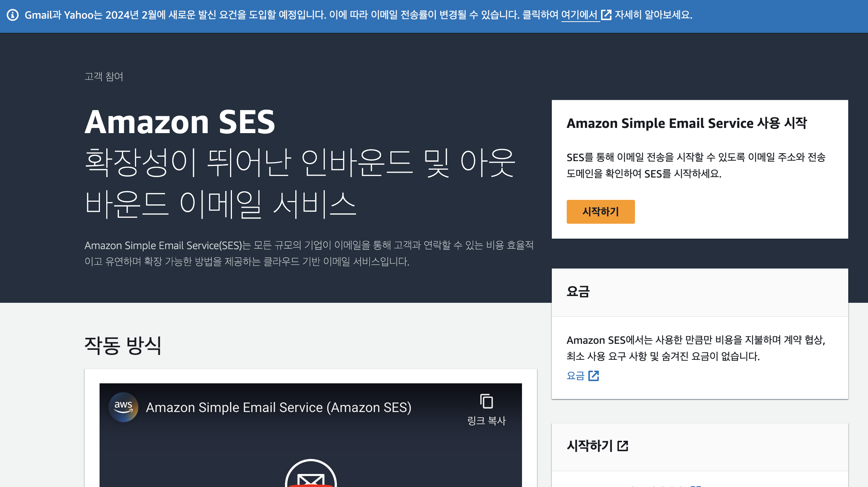Click the copy-link icon on the video
The height and width of the screenshot is (487, 868).
[486, 402]
